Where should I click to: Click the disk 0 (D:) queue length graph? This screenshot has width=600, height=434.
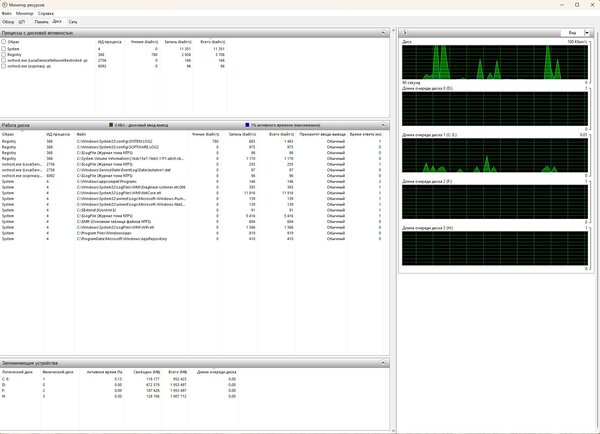495,109
